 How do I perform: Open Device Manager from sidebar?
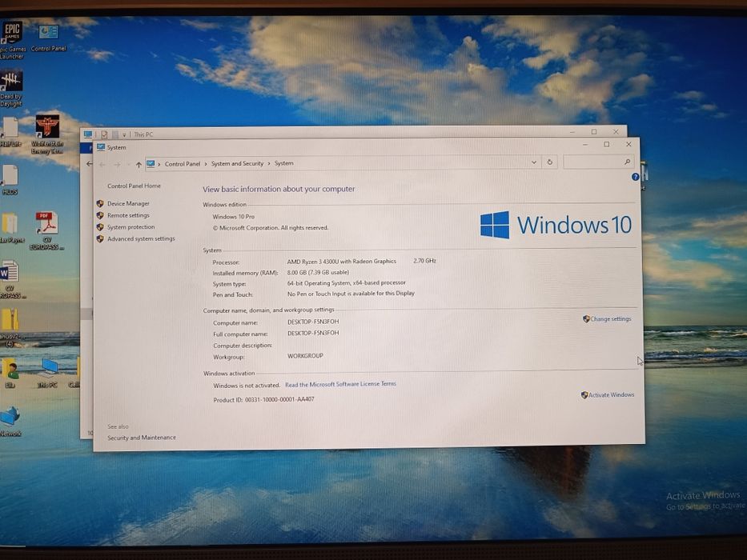(x=128, y=203)
